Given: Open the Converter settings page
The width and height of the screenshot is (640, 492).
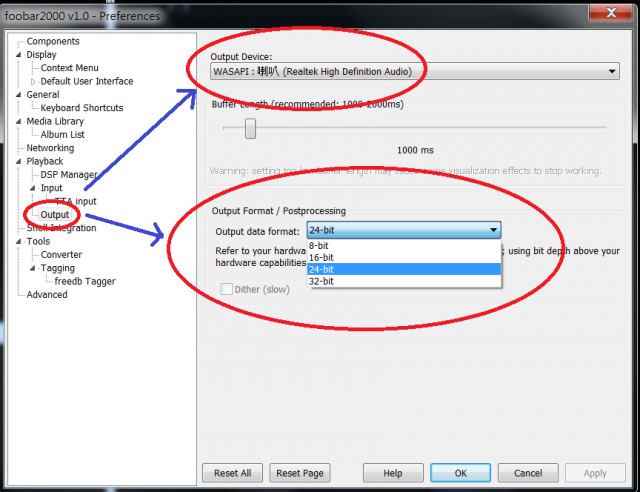Looking at the screenshot, I should (61, 255).
